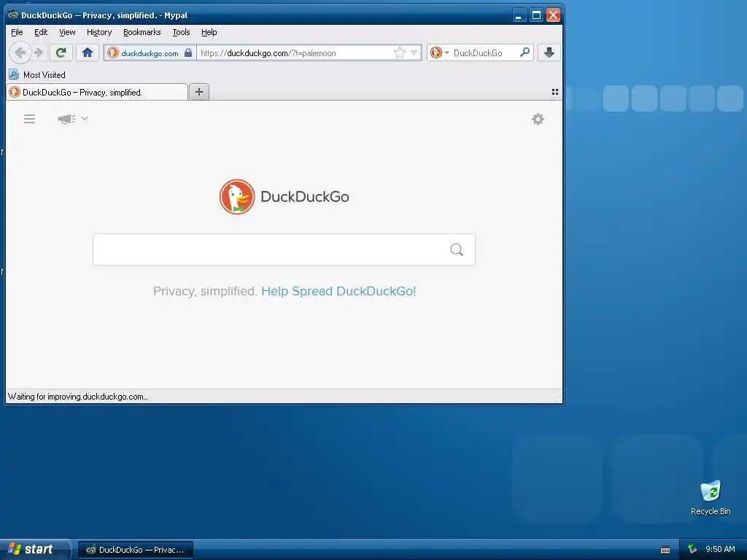
Task: Open the Edit menu
Action: click(x=41, y=32)
